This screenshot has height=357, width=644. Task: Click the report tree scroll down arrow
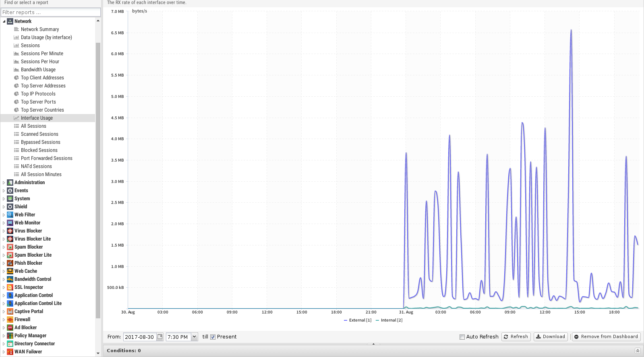[x=98, y=353]
